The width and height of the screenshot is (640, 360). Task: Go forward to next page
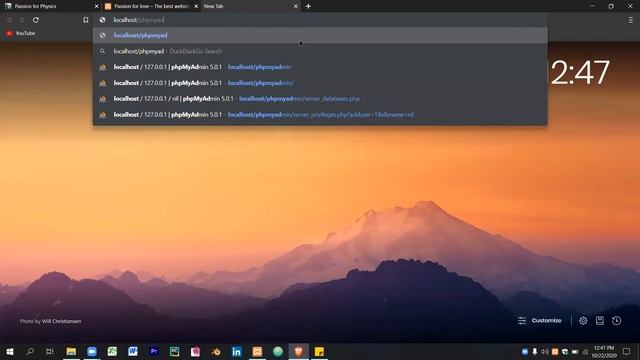[22, 20]
